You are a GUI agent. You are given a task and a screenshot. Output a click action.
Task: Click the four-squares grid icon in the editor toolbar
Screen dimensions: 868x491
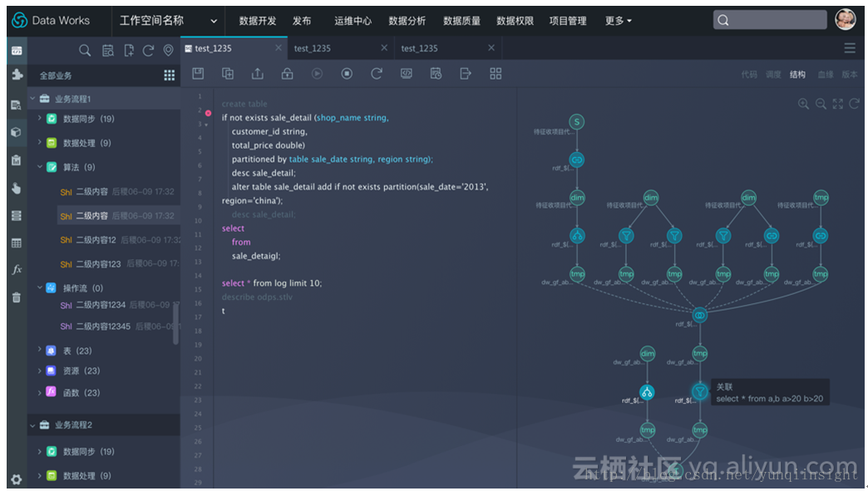pos(496,74)
